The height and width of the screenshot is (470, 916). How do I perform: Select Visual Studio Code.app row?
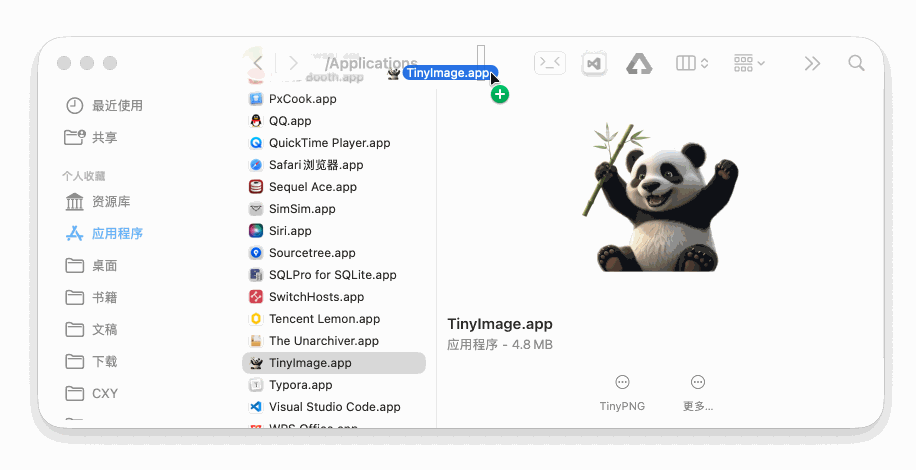click(334, 407)
